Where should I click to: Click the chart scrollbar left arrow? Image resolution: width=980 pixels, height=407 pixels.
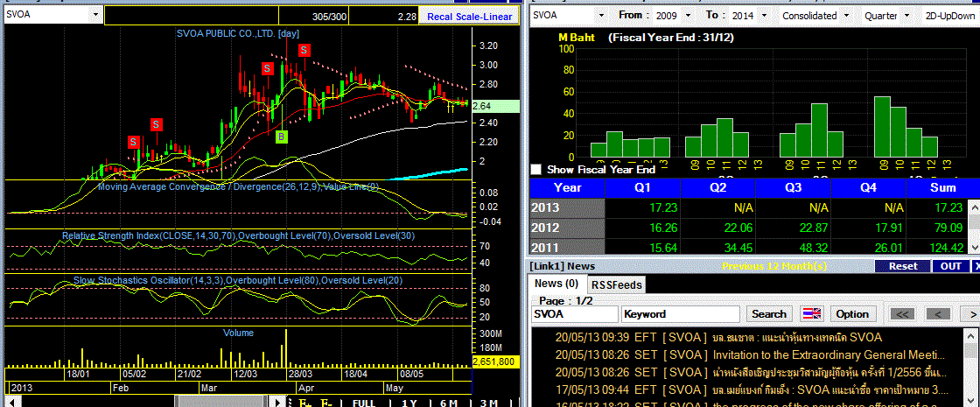pyautogui.click(x=11, y=402)
